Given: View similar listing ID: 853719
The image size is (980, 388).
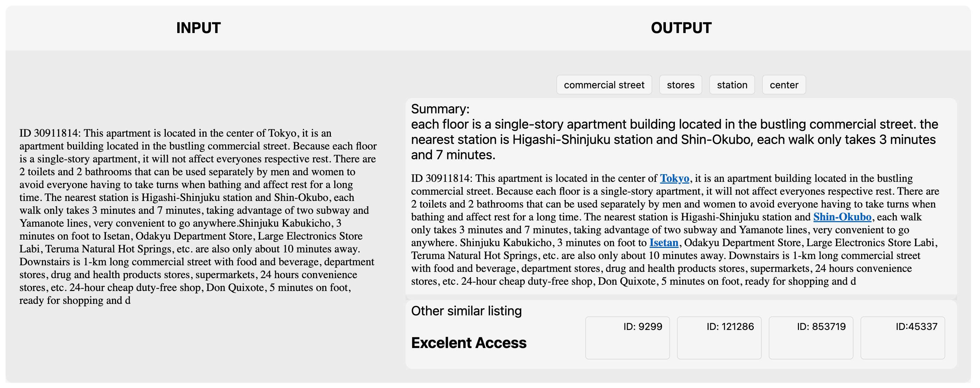Looking at the screenshot, I should [810, 337].
